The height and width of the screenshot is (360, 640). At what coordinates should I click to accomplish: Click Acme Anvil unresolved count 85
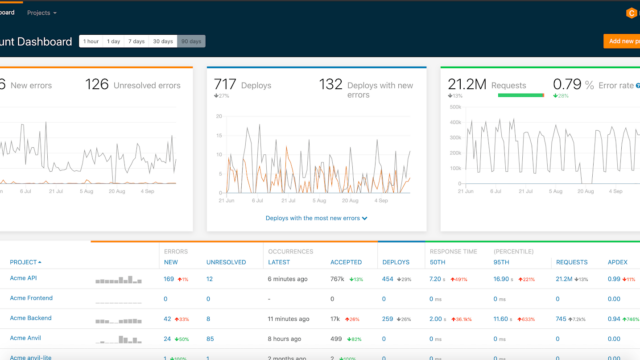tap(210, 339)
